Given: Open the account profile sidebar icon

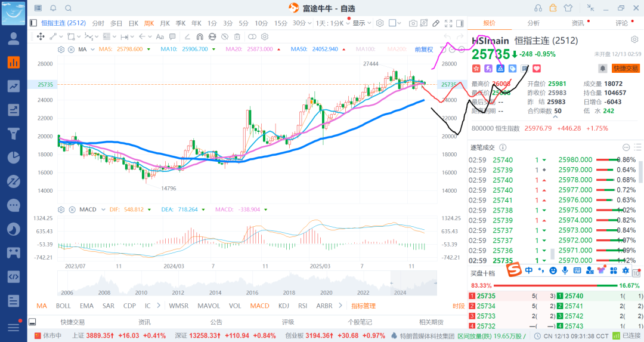Looking at the screenshot, I should (14, 39).
